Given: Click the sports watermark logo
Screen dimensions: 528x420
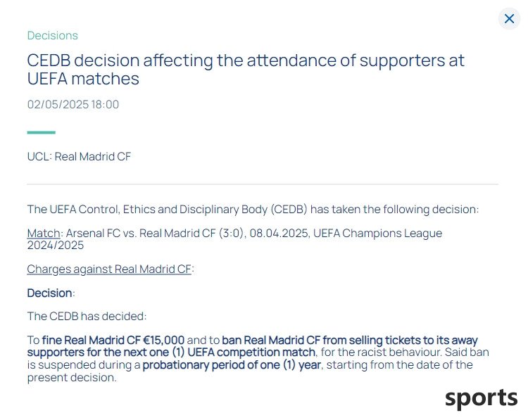Looking at the screenshot, I should pyautogui.click(x=482, y=398).
